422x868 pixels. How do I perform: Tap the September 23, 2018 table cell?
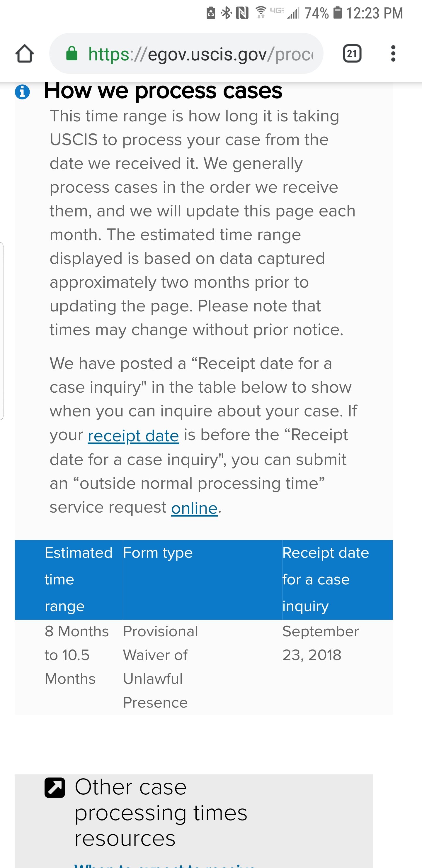coord(321,643)
